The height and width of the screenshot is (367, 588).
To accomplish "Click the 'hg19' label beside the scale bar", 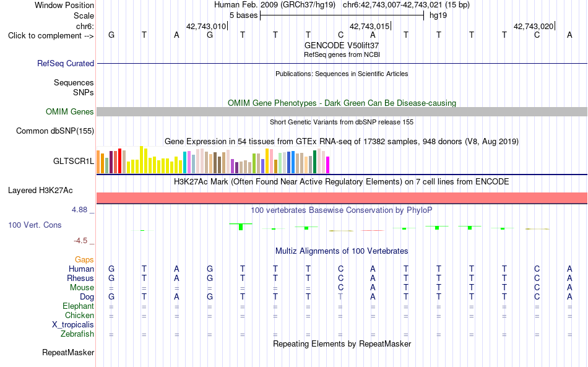I will click(438, 15).
